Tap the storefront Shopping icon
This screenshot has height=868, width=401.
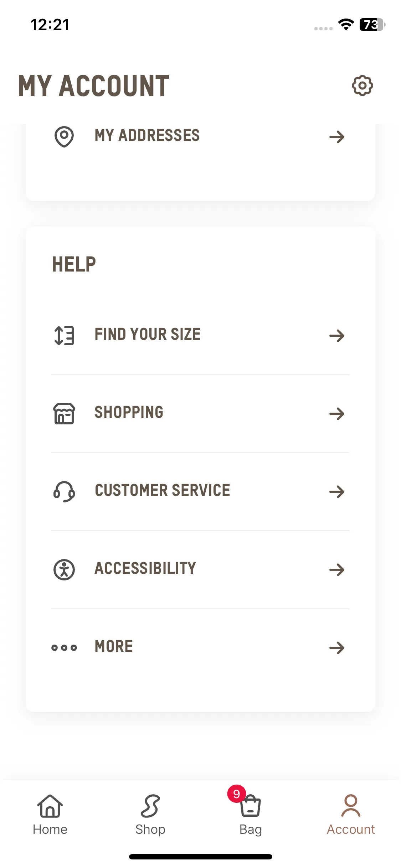pos(64,414)
